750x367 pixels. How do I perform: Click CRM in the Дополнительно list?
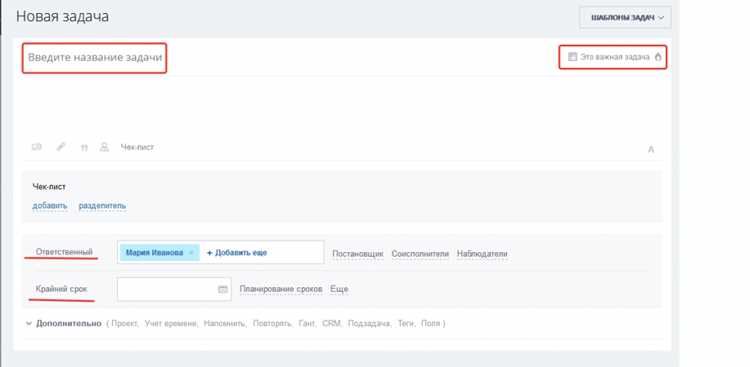coord(331,323)
